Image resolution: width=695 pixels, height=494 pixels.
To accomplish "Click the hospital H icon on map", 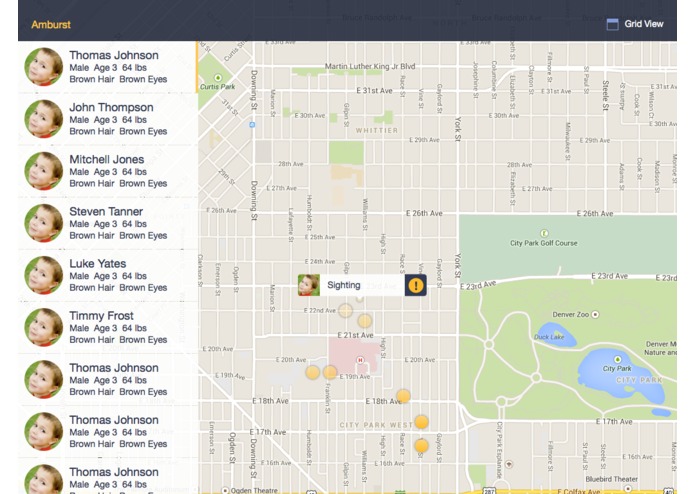I will (x=360, y=360).
